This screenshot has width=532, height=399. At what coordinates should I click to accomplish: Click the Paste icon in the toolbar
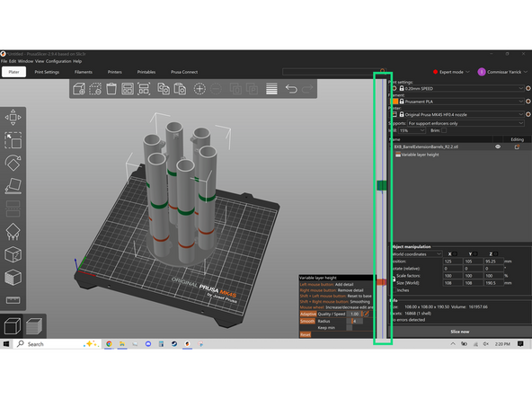pos(180,89)
